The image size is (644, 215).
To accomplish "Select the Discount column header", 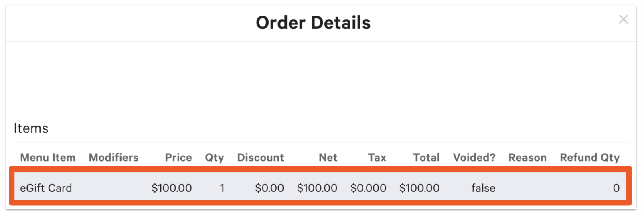I will [260, 158].
